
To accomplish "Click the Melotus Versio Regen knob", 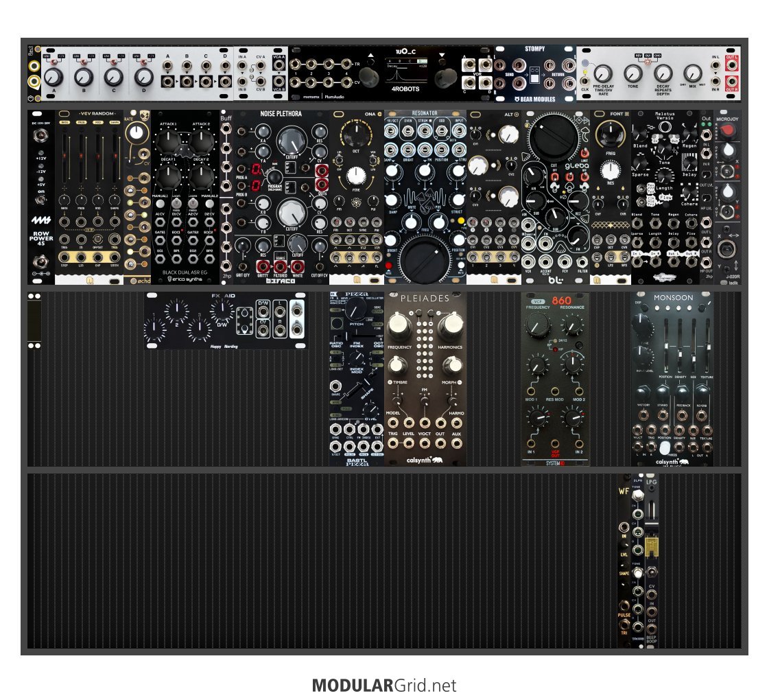I will click(690, 135).
